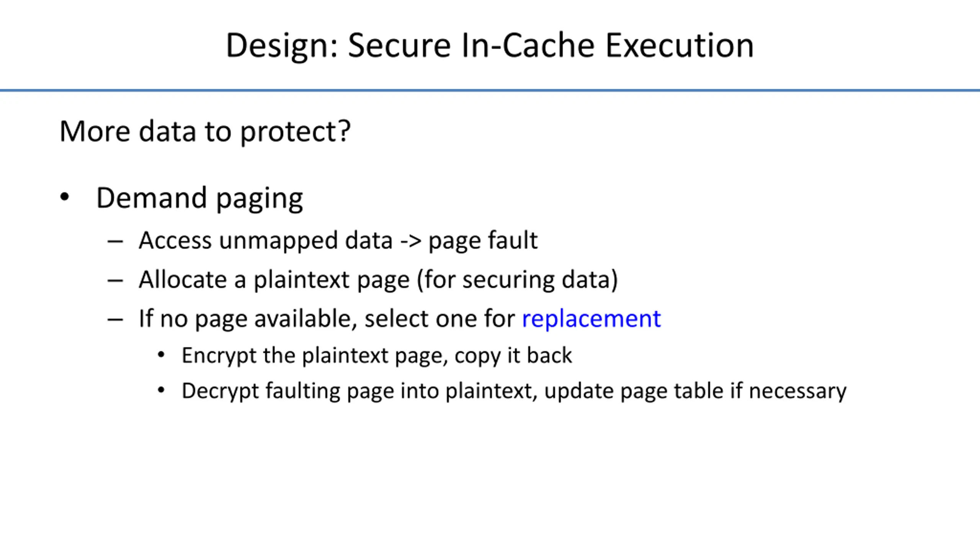Viewport: 980px width, 551px height.
Task: Click the bullet dot before "Decrypt faulting page"
Action: 161,390
